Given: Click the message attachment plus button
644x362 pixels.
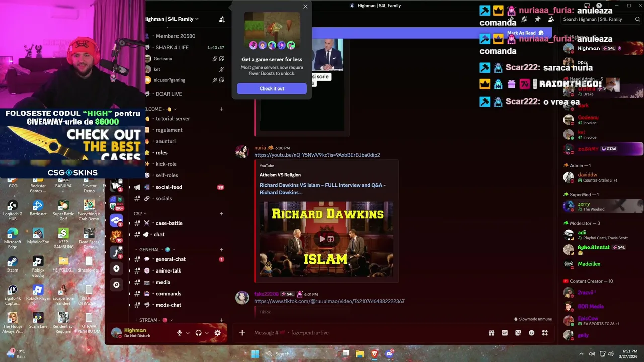Looking at the screenshot, I should (242, 333).
